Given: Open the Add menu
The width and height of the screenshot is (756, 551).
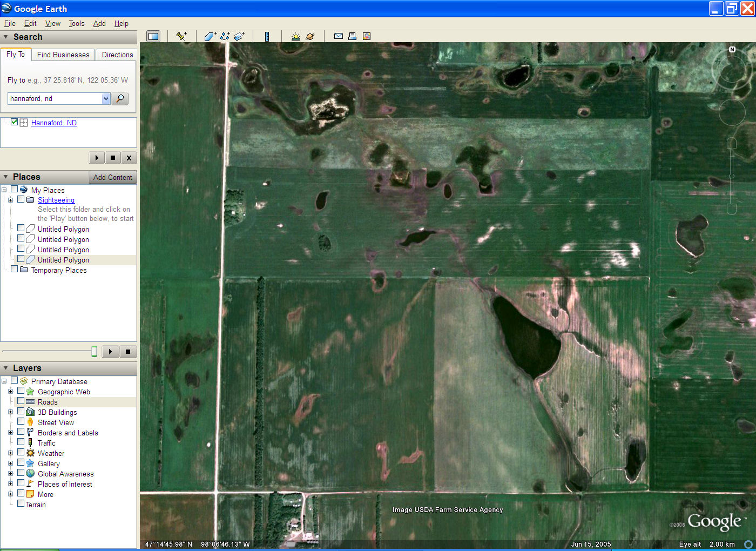Looking at the screenshot, I should click(99, 23).
